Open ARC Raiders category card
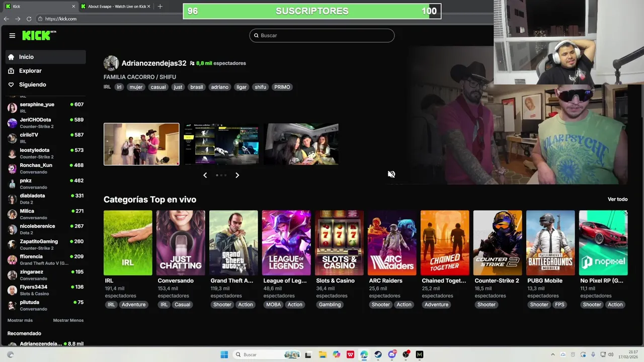 point(392,243)
